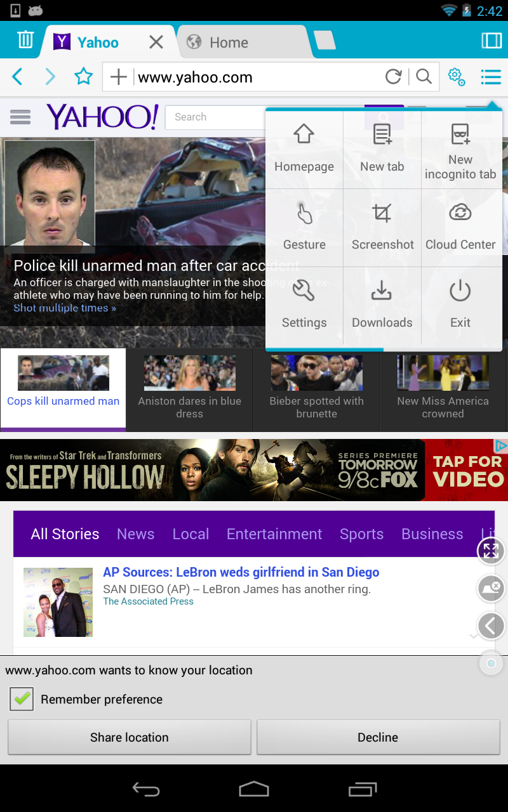Select the News tab

click(x=135, y=534)
